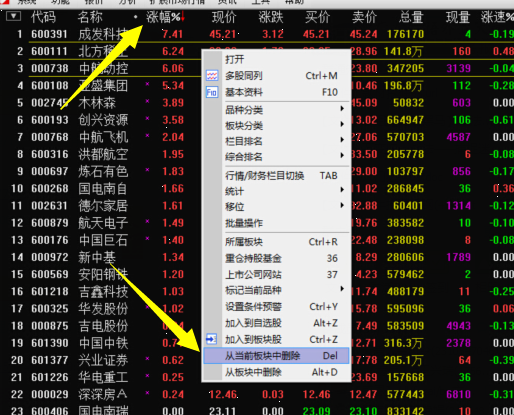This screenshot has width=514, height=415.
Task: Sort by the 卖价 column header
Action: click(365, 17)
